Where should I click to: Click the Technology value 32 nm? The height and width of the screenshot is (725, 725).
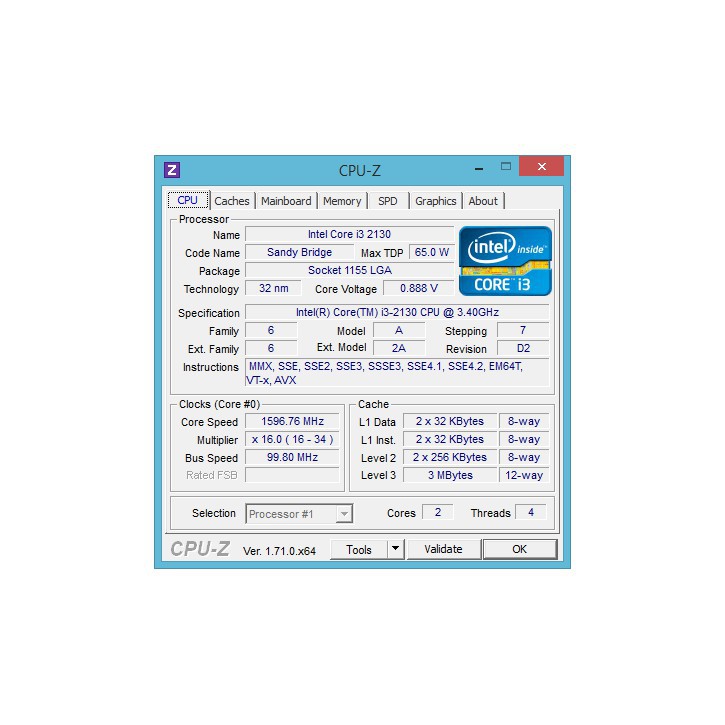[x=273, y=288]
